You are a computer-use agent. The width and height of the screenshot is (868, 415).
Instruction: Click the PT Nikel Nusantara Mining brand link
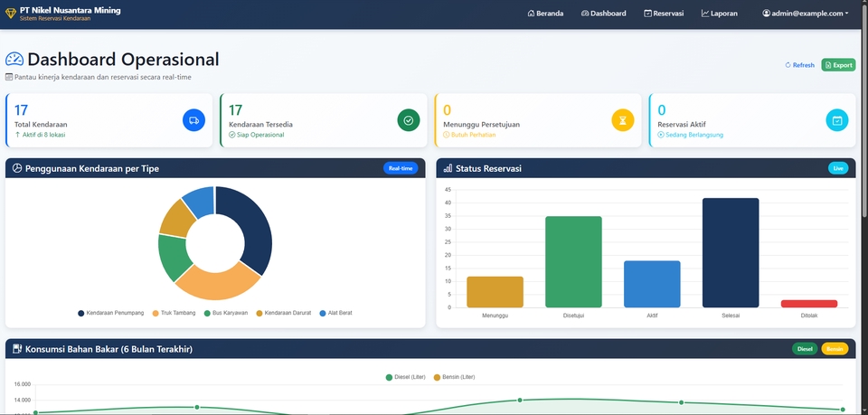click(63, 14)
